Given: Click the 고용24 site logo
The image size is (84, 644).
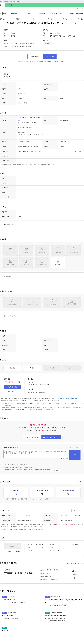Looking at the screenshot, I should pyautogui.click(x=3, y=13).
